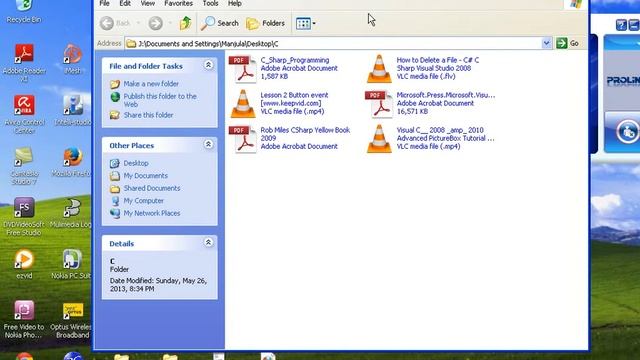Open My Documents link

point(145,176)
